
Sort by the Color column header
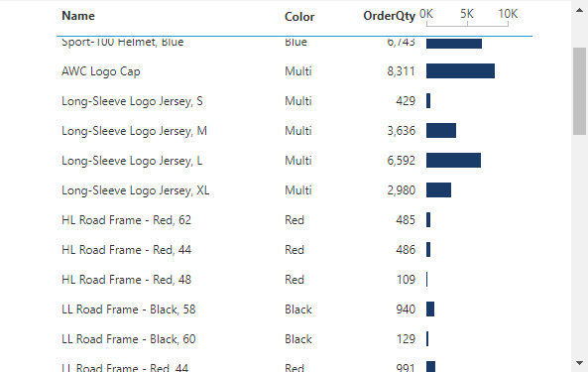coord(299,17)
